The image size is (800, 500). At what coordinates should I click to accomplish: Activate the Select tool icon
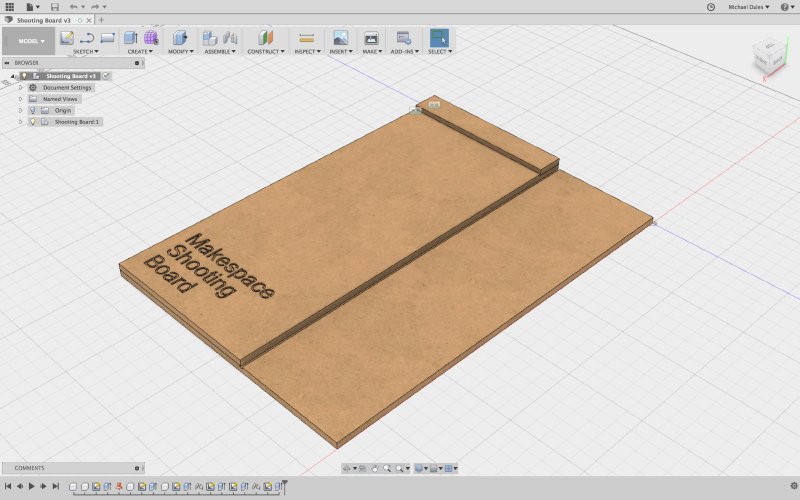pos(439,38)
